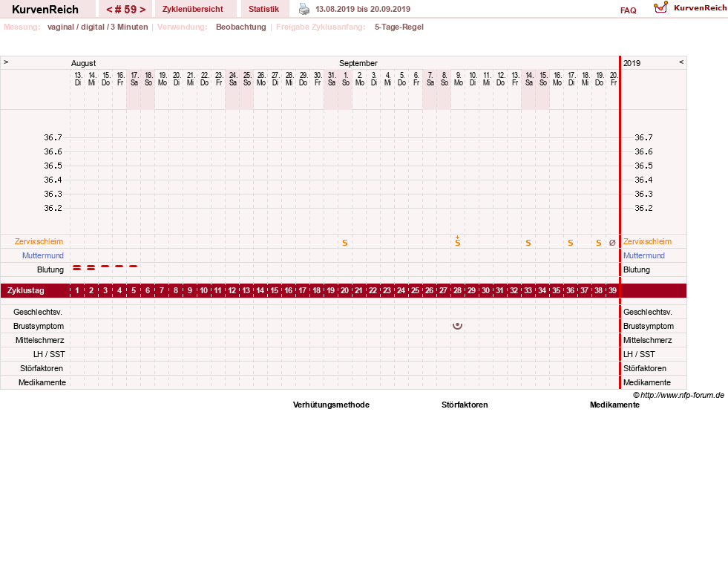Image resolution: width=728 pixels, height=582 pixels.
Task: Click the left Blutung row label
Action: pyautogui.click(x=50, y=269)
